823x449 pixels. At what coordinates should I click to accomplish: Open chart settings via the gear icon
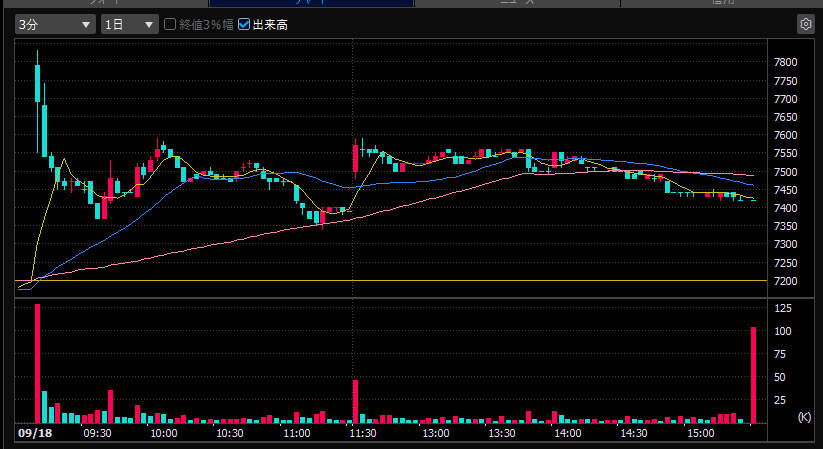click(806, 24)
